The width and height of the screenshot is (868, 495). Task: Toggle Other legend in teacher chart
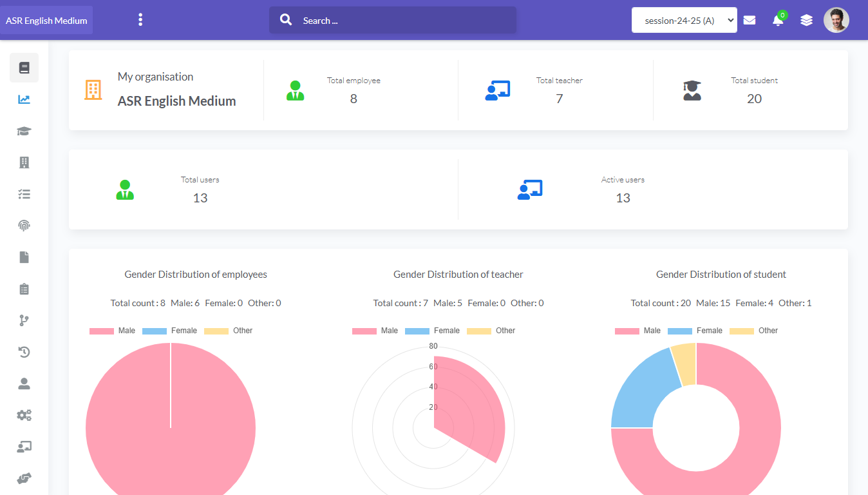(491, 331)
